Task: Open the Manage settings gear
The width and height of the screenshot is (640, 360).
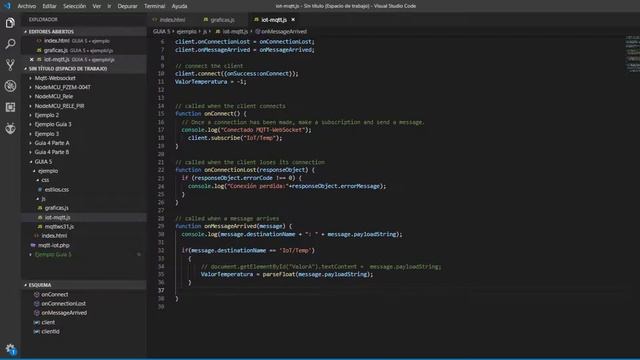Action: click(10, 349)
